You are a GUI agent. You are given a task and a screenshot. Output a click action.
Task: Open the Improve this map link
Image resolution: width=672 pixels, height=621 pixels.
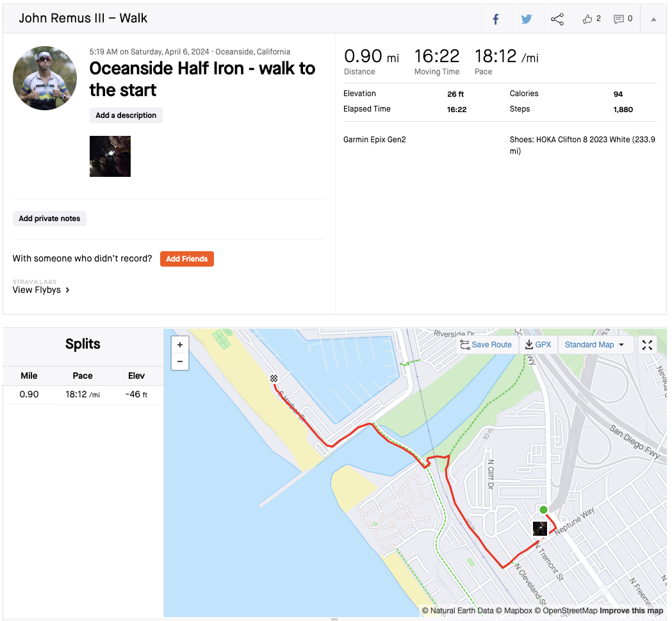pos(631,611)
